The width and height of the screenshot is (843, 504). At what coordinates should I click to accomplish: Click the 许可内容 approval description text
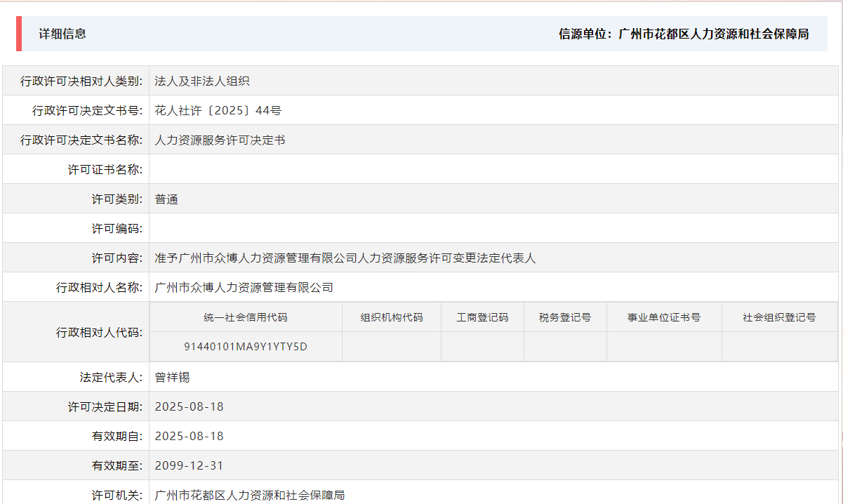tap(346, 258)
